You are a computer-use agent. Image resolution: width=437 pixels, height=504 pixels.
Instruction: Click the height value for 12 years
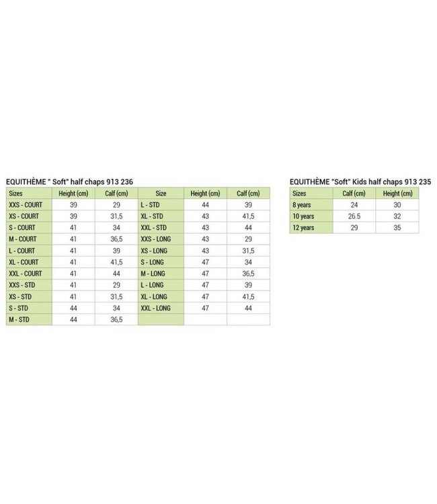397,228
